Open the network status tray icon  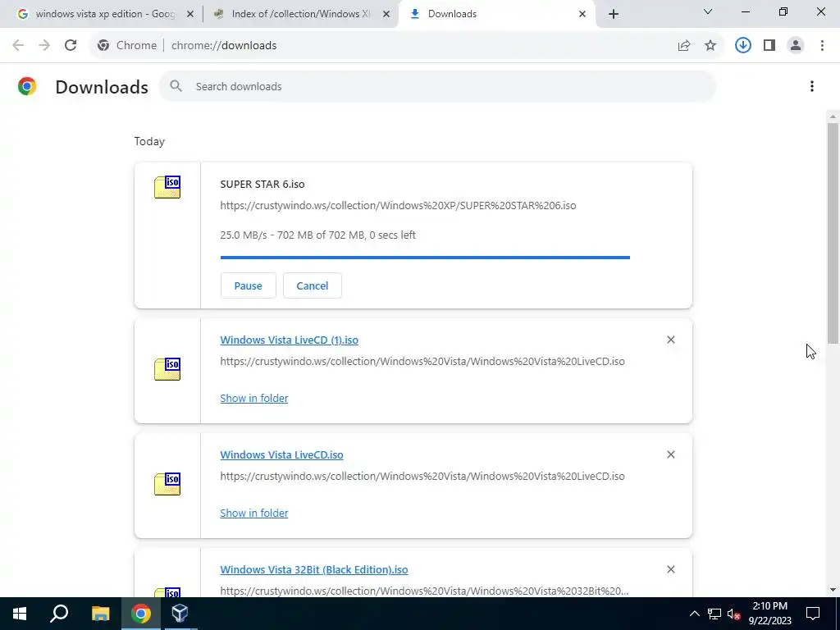714,614
